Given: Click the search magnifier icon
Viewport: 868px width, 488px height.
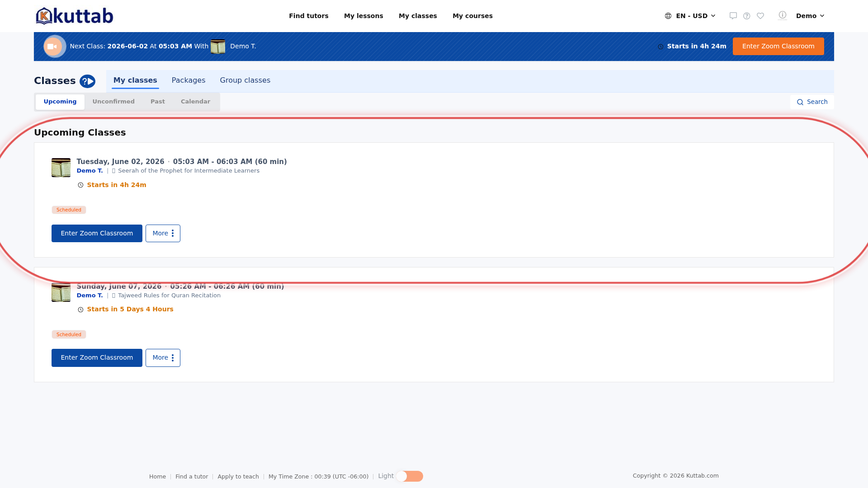Looking at the screenshot, I should click(800, 102).
